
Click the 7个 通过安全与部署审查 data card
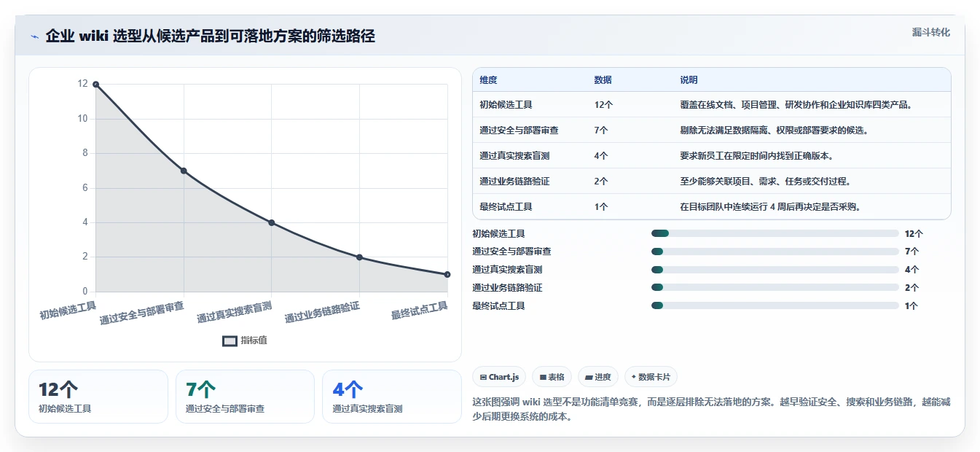click(245, 397)
